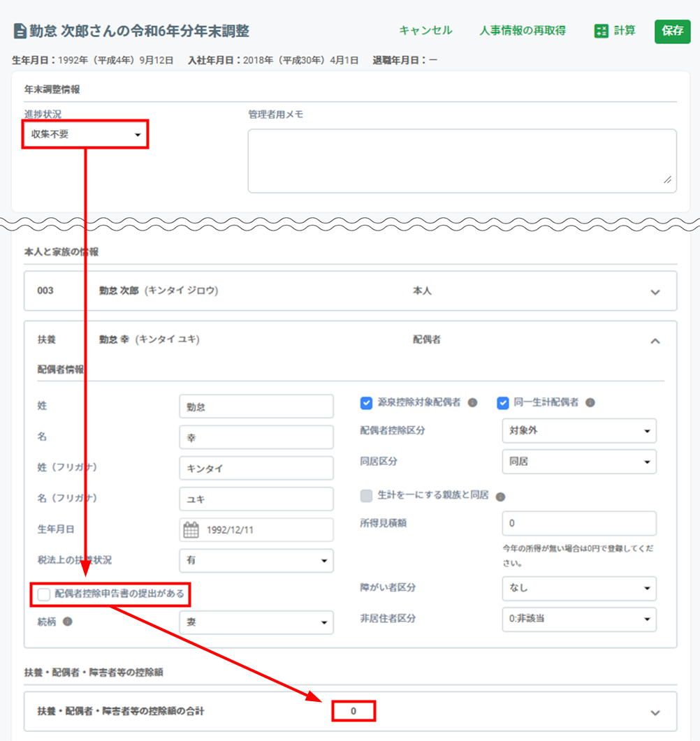Click the 生年月日：1992年 header text
Image resolution: width=700 pixels, height=741 pixels.
(x=93, y=61)
